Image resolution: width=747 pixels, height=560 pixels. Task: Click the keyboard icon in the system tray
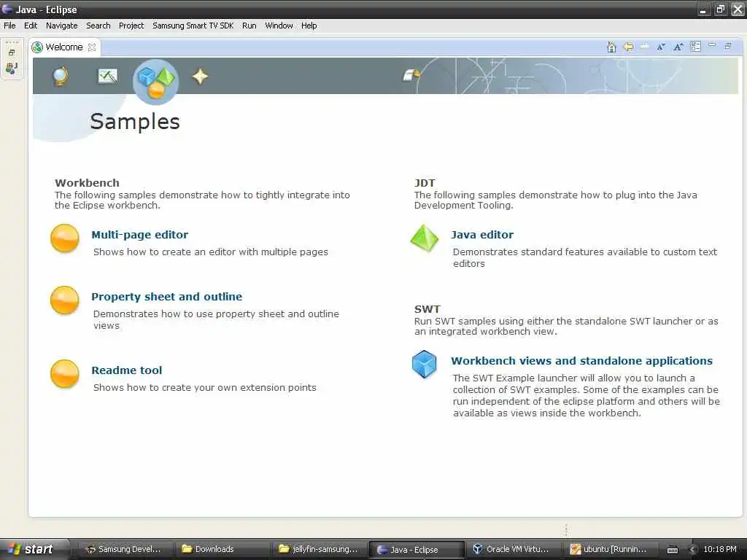[x=672, y=550]
